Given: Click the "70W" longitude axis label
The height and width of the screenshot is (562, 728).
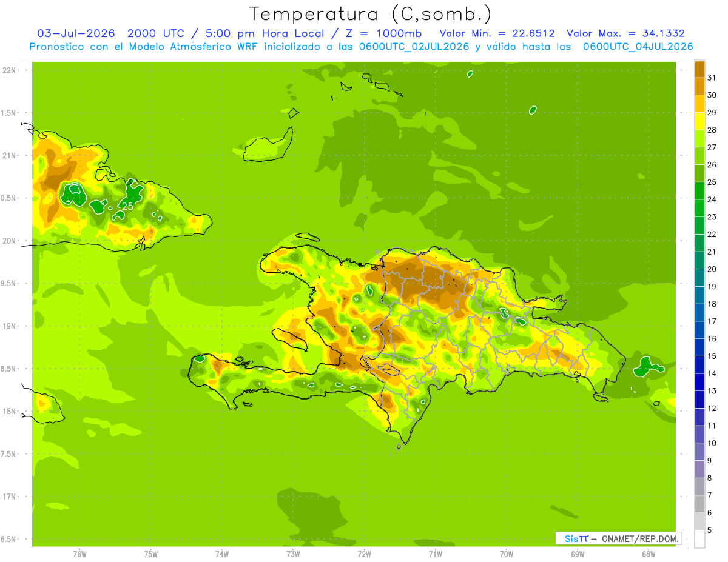Looking at the screenshot, I should click(x=506, y=554).
